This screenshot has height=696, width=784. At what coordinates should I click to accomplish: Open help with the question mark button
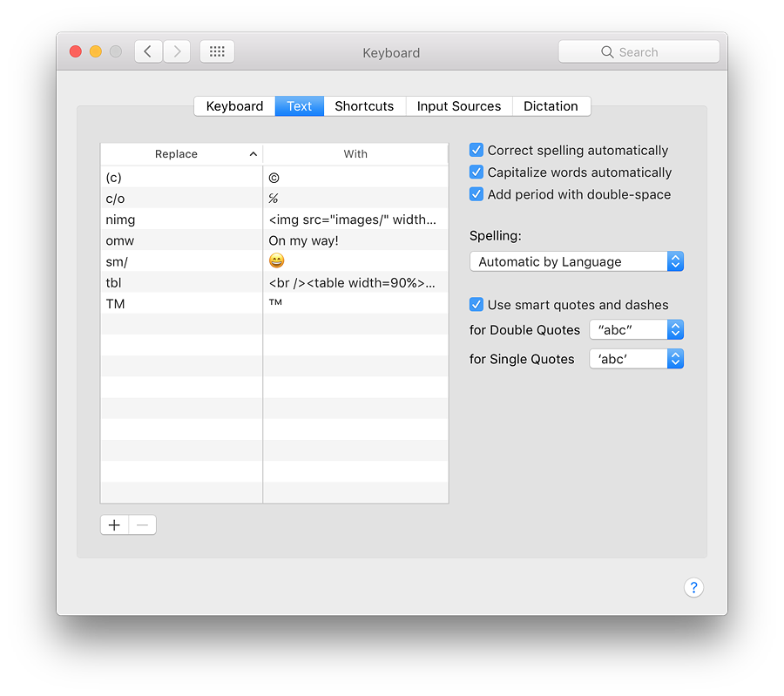(x=693, y=587)
